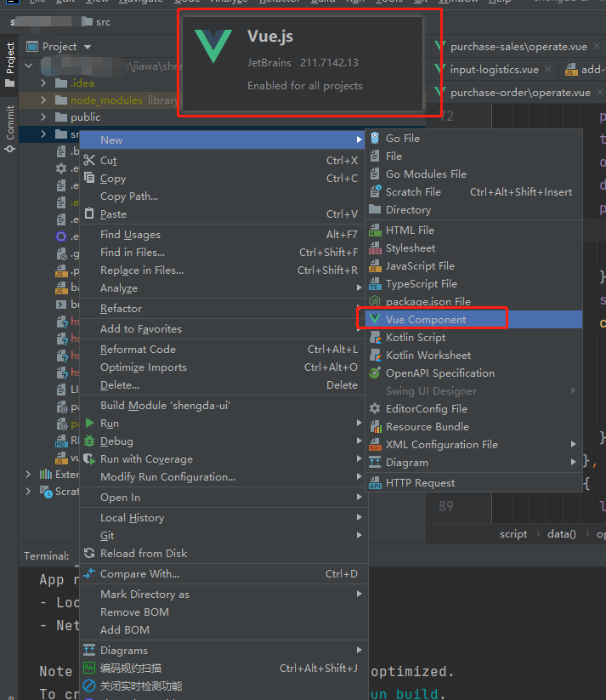The height and width of the screenshot is (700, 606).
Task: Expand the public folder
Action: (x=43, y=117)
